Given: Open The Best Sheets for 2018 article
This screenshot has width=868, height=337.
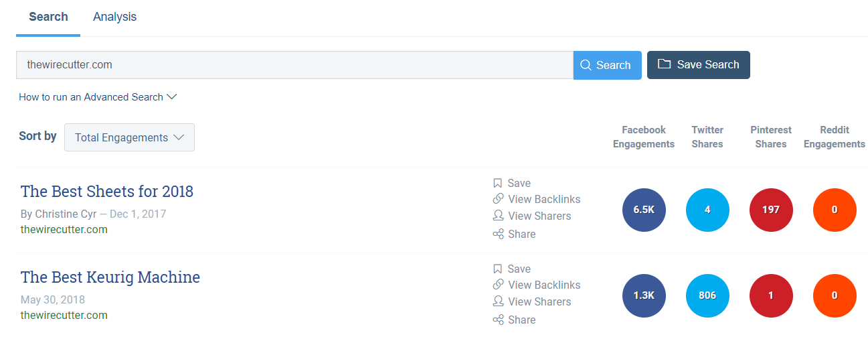Looking at the screenshot, I should pos(107,192).
